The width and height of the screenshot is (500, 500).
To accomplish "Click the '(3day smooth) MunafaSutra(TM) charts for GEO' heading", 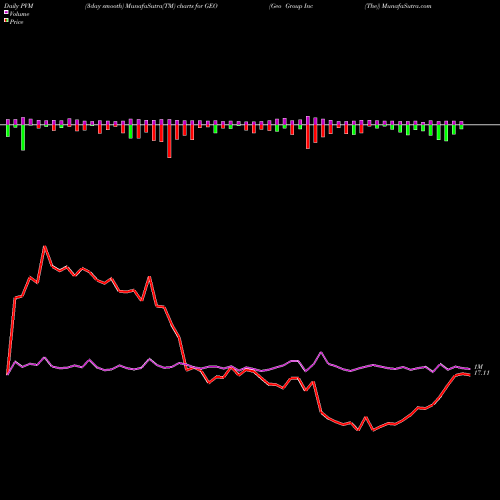I will point(151,6).
